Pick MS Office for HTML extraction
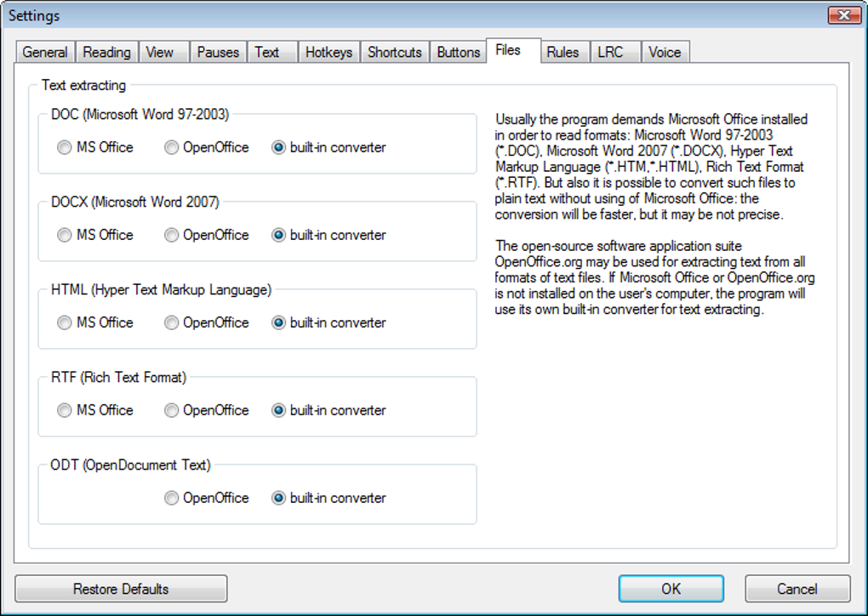This screenshot has height=616, width=868. coord(65,323)
